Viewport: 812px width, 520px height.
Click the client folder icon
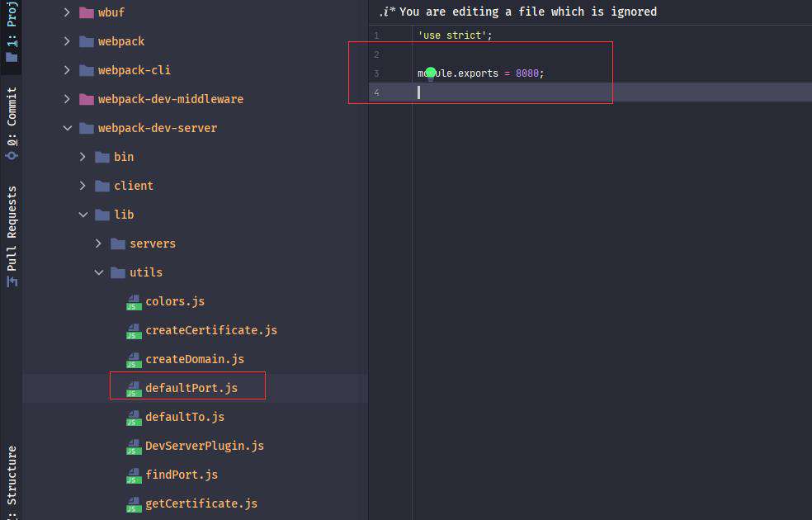click(102, 186)
